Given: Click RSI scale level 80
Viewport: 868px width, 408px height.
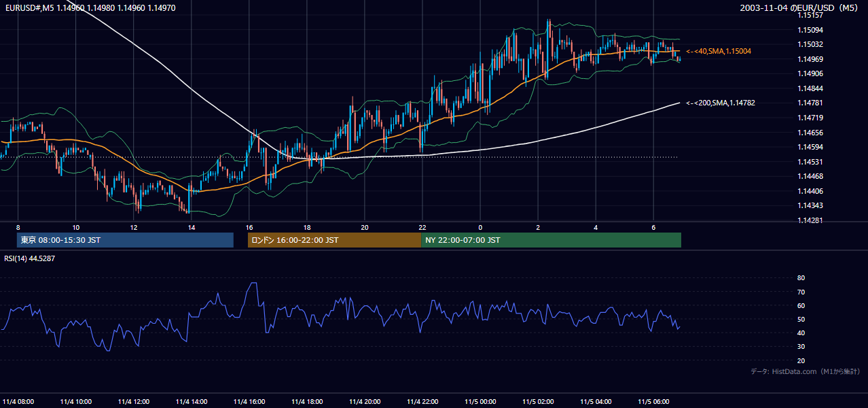Looking at the screenshot, I should tap(801, 278).
